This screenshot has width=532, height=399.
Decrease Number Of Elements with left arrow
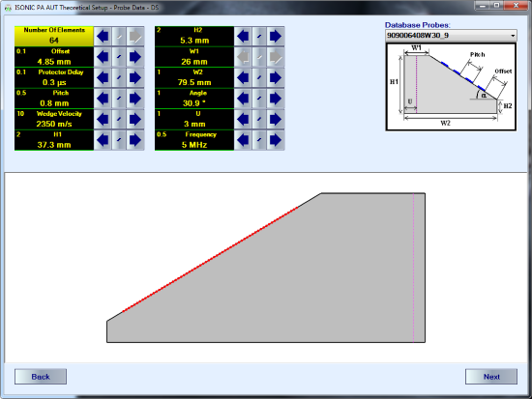click(x=103, y=37)
